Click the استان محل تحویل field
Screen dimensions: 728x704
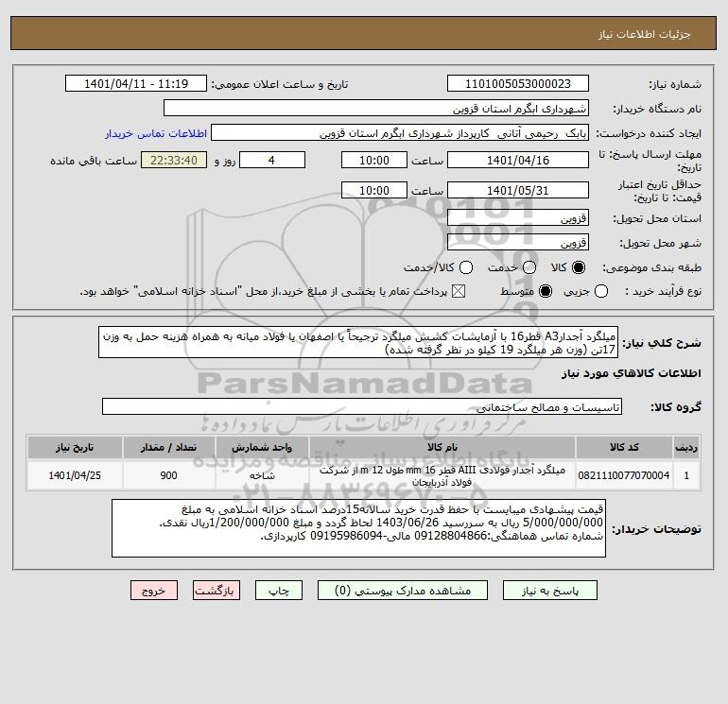518,217
